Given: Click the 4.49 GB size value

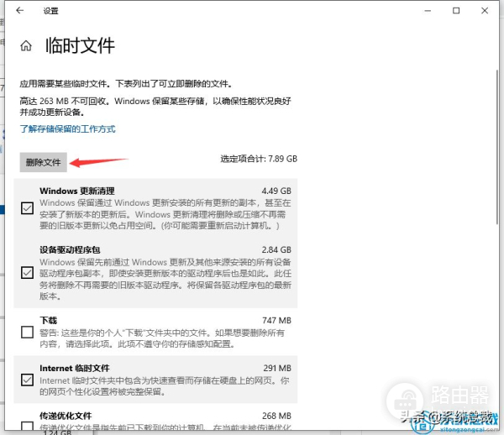Looking at the screenshot, I should coord(276,191).
